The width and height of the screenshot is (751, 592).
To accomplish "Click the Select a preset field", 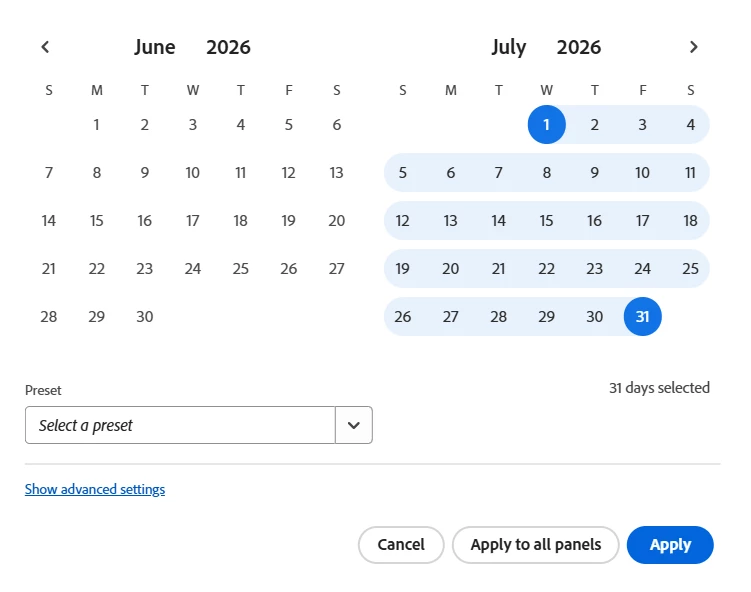I will 181,425.
